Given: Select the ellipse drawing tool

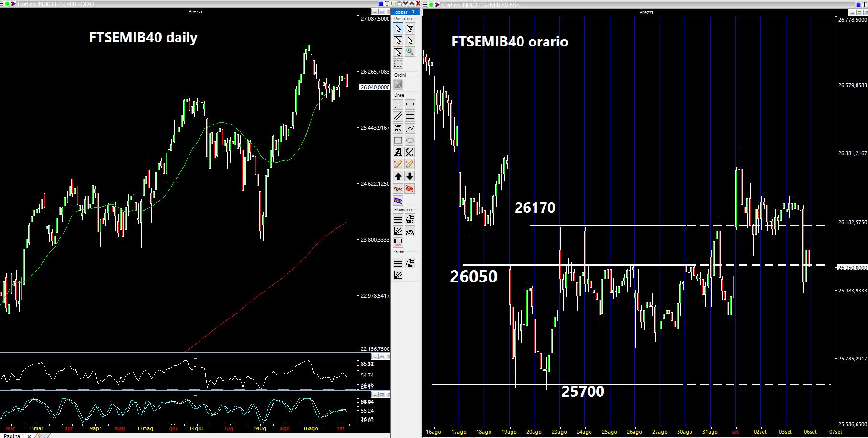Looking at the screenshot, I should [410, 140].
